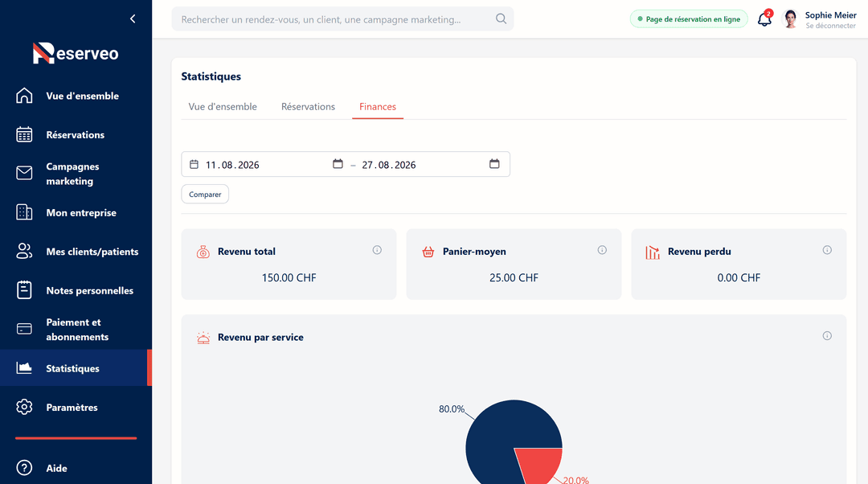Open Notes personnelles menu item
The width and height of the screenshot is (868, 484).
[90, 291]
